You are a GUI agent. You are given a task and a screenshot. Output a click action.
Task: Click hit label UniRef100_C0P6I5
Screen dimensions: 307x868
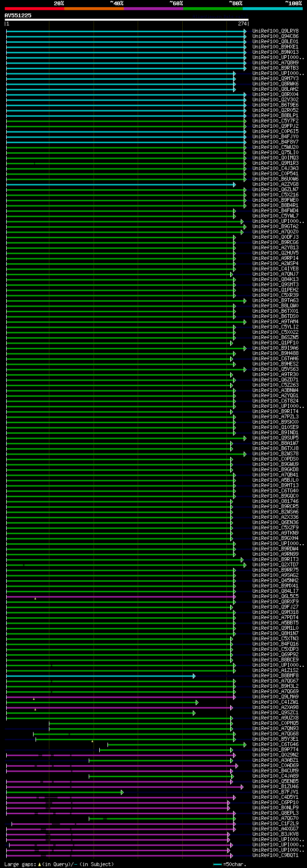point(275,131)
